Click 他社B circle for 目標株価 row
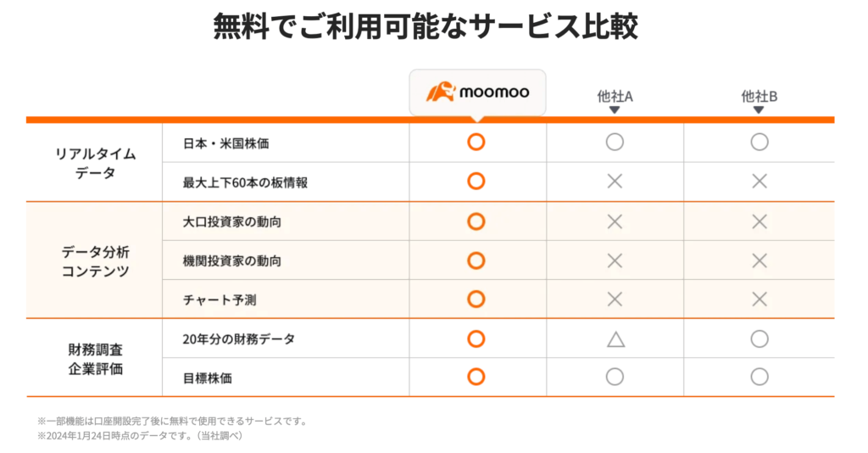 [x=759, y=377]
